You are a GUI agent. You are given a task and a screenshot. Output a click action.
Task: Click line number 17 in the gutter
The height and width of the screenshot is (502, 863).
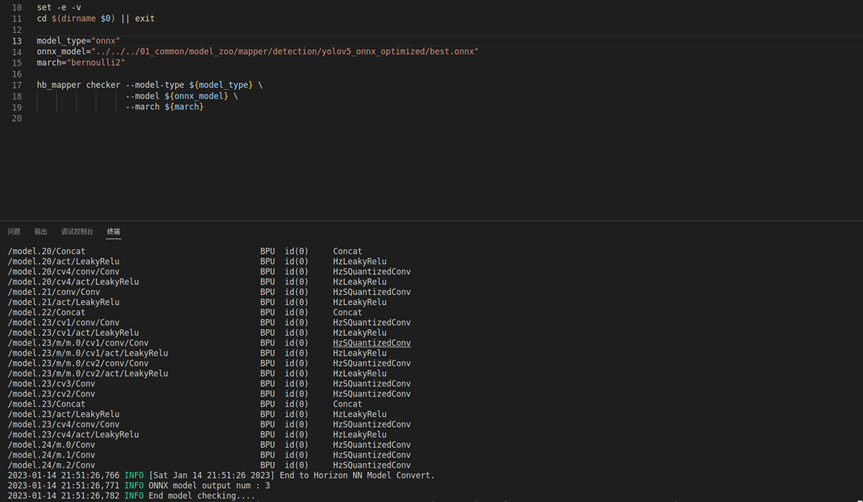point(16,85)
